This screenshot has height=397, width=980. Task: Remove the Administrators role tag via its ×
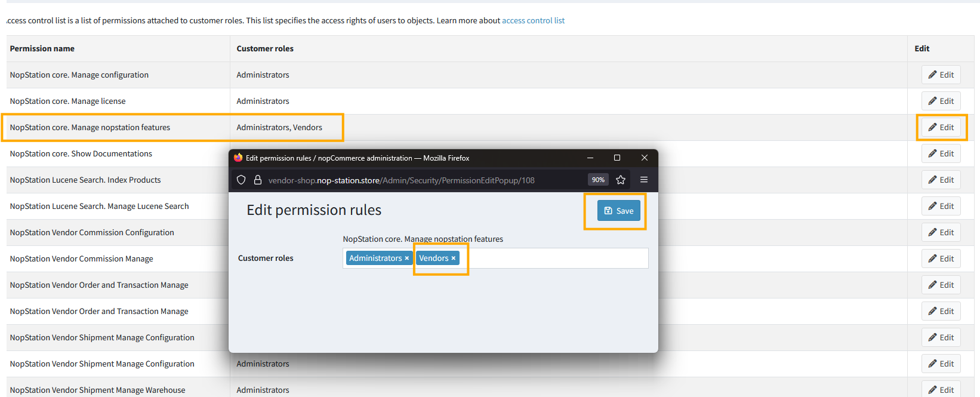pos(407,258)
